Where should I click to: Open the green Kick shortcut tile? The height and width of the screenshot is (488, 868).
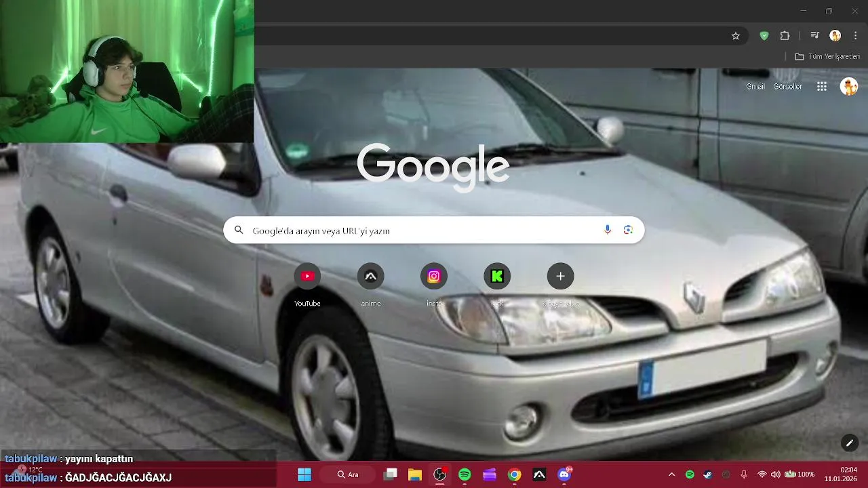[x=497, y=276]
